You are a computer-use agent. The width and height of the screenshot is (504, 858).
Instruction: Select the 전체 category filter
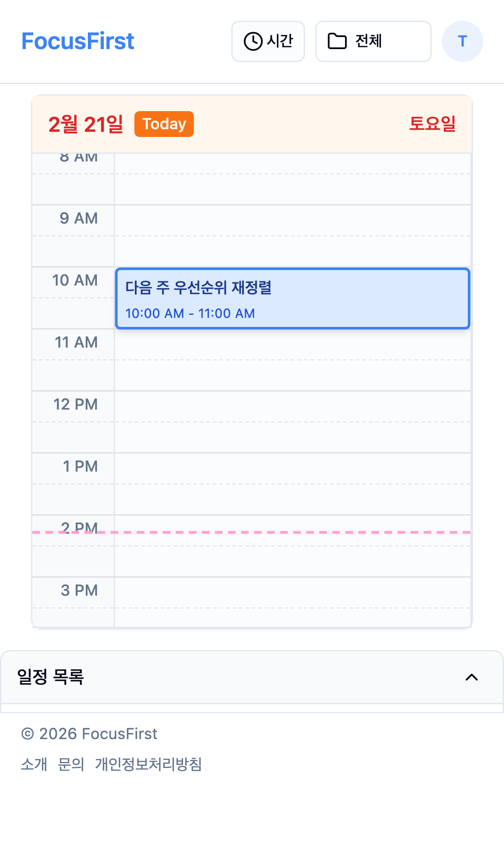(373, 41)
